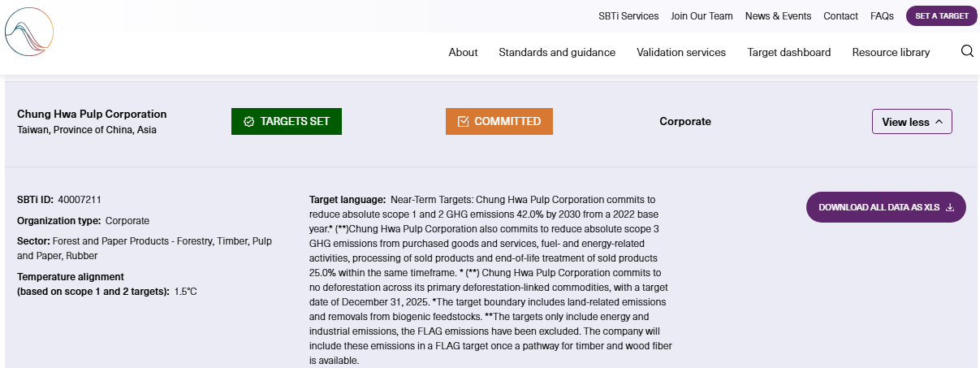Viewport: 980px width, 368px height.
Task: Click the Targets Set badge icon
Action: point(249,122)
